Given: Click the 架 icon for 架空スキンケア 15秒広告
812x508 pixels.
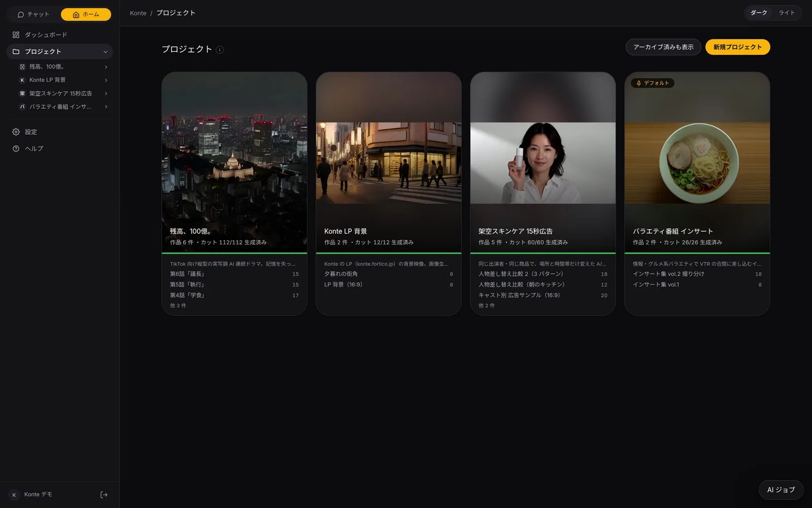Looking at the screenshot, I should pyautogui.click(x=22, y=93).
